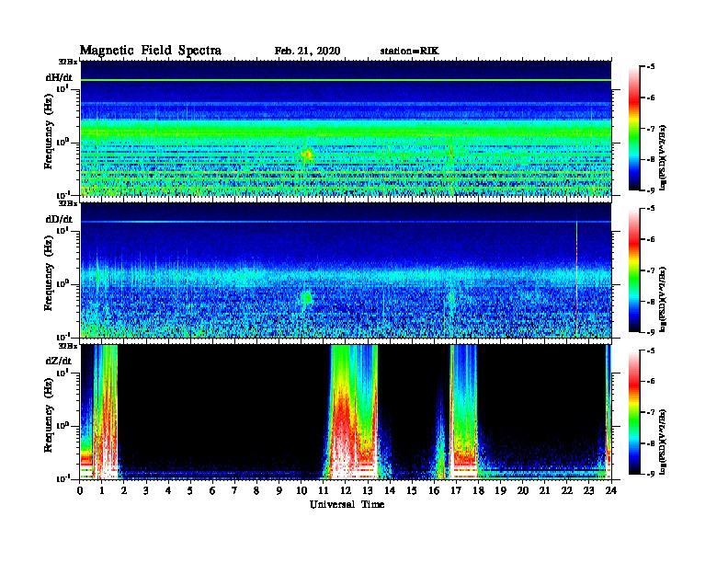The height and width of the screenshot is (563, 728).
Task: Click the hour 17 tick label
Action: tap(457, 490)
